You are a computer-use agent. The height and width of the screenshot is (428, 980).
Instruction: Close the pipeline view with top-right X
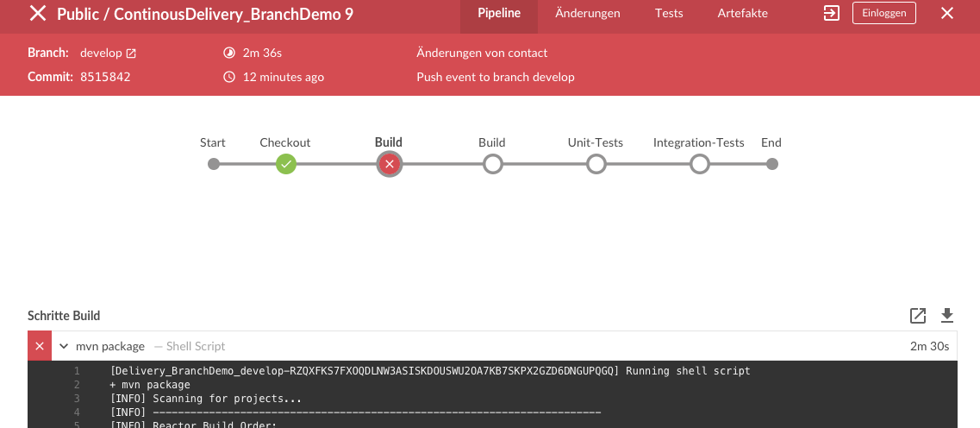point(947,13)
